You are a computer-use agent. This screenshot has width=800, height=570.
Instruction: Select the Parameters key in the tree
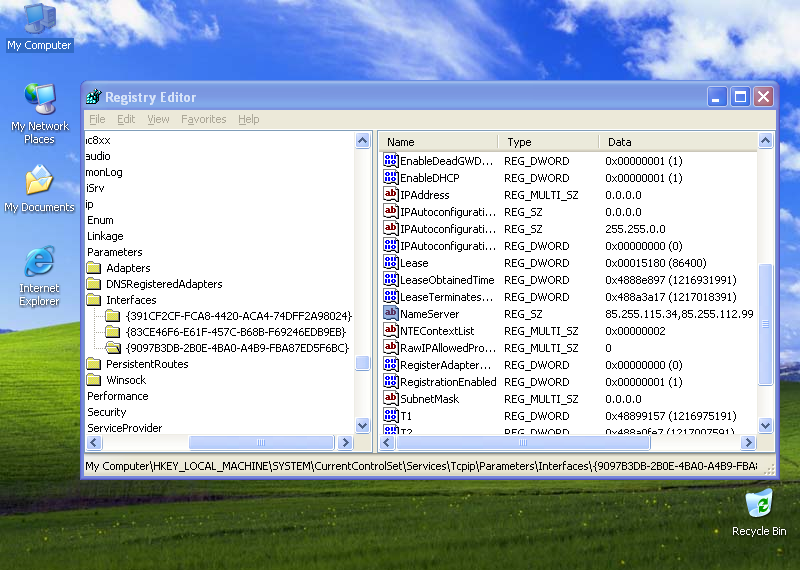pyautogui.click(x=114, y=252)
